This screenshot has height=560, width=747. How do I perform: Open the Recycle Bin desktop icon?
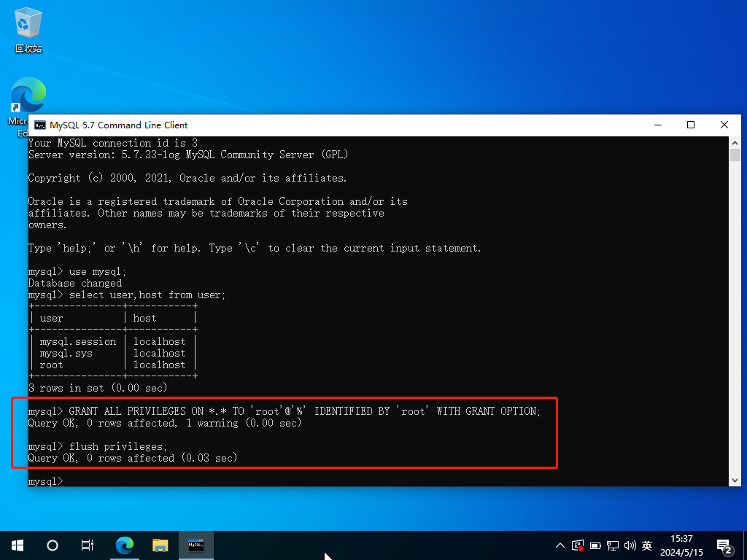click(28, 29)
